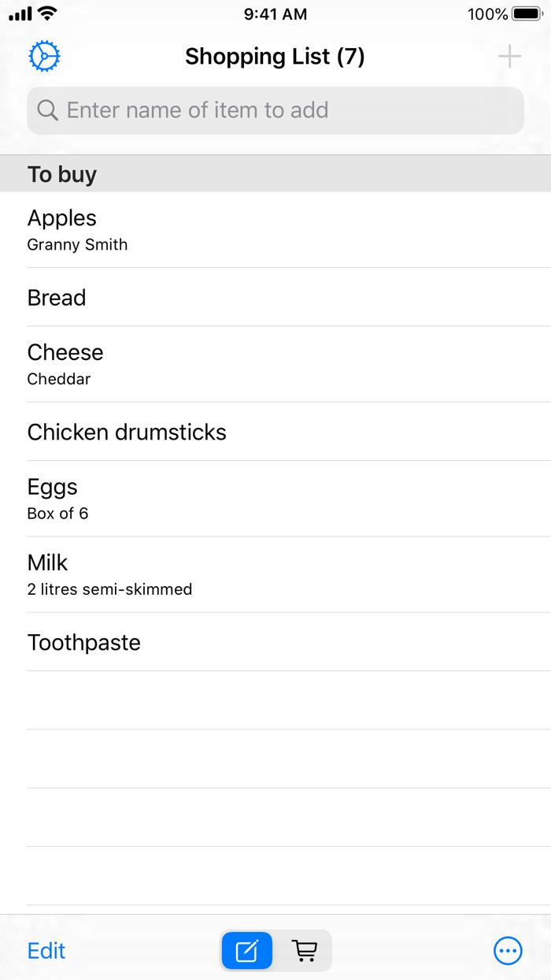Tap the plus icon to add item

[508, 56]
